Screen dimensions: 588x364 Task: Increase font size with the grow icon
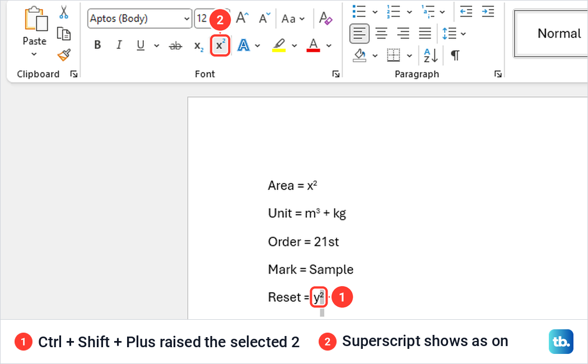242,18
